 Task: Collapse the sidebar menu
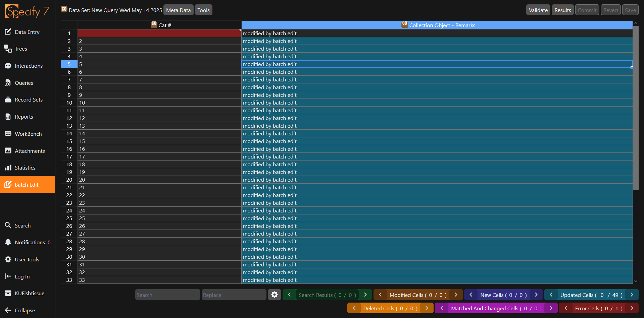coord(28,310)
